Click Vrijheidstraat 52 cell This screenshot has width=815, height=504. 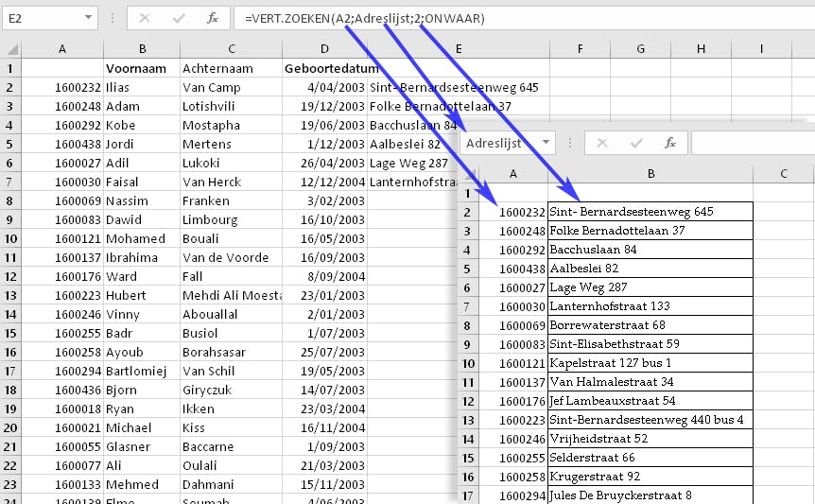pyautogui.click(x=650, y=439)
